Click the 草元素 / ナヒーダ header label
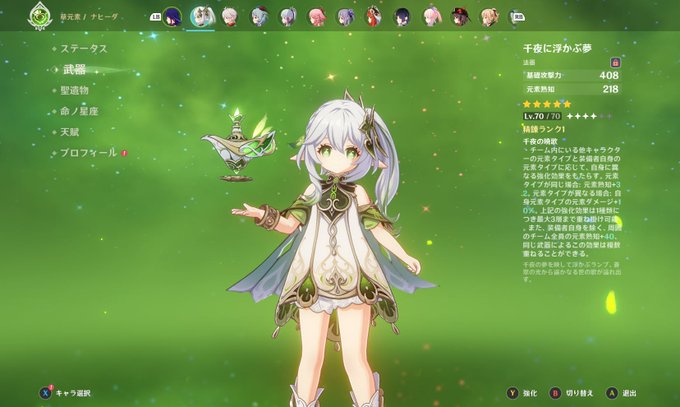 click(x=89, y=17)
